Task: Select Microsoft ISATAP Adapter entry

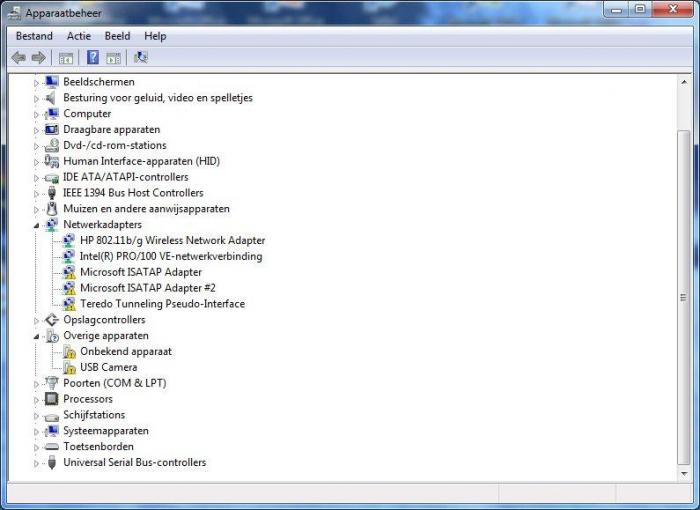Action: point(141,272)
